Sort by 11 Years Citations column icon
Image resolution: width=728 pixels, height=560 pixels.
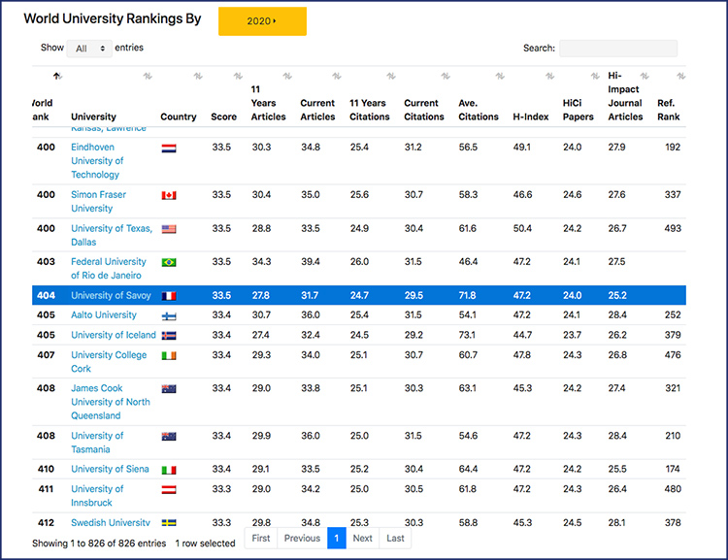tap(391, 76)
